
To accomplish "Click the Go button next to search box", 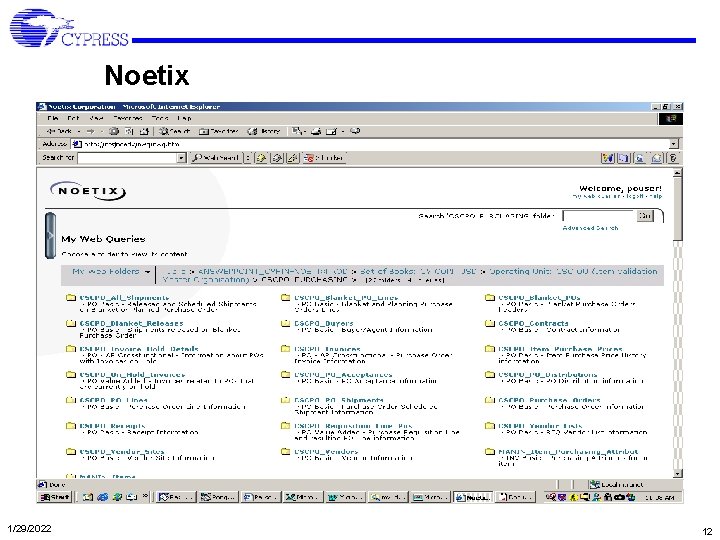I will (645, 216).
